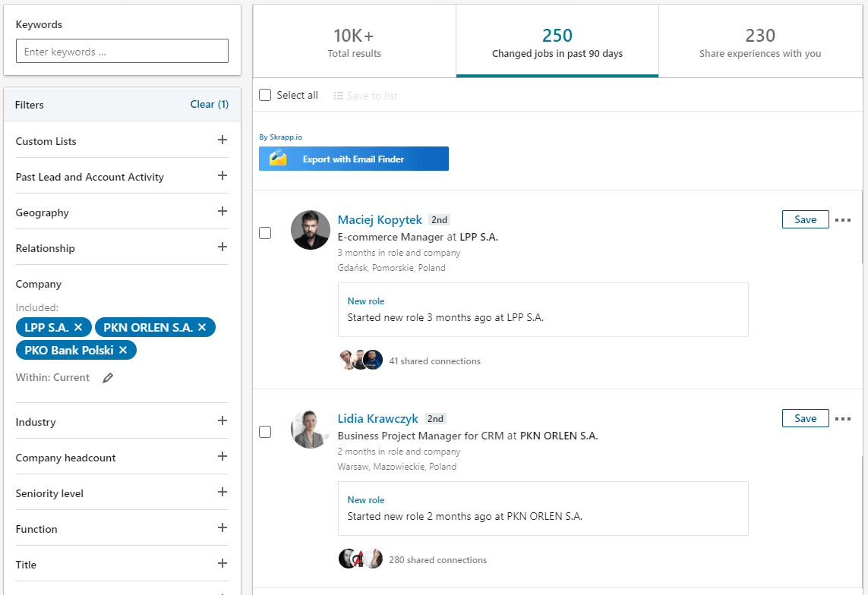Open the New role card for PKN ORLEN S.A.

[x=543, y=508]
